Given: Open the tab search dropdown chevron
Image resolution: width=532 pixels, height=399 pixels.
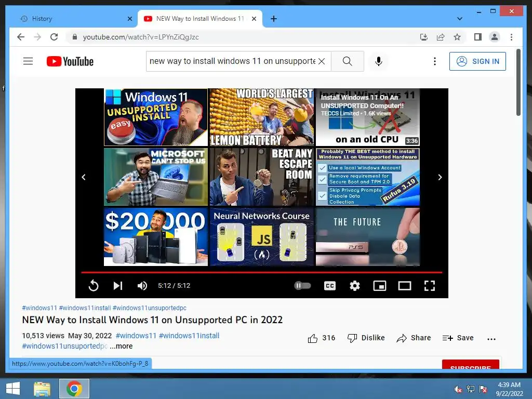Looking at the screenshot, I should click(459, 19).
